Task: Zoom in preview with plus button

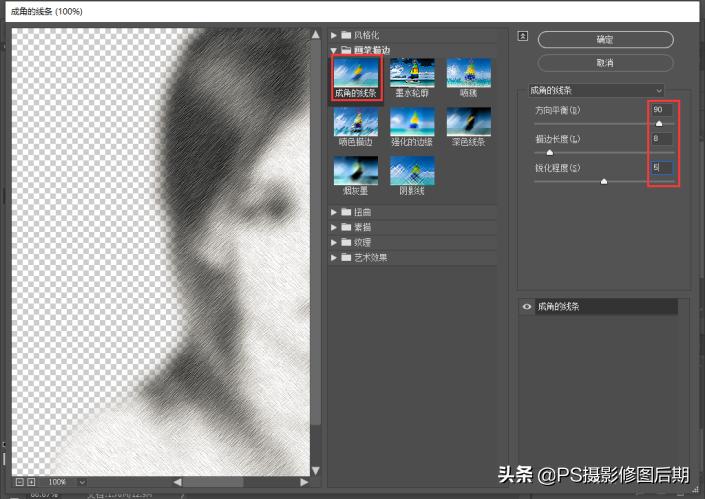Action: [x=31, y=482]
